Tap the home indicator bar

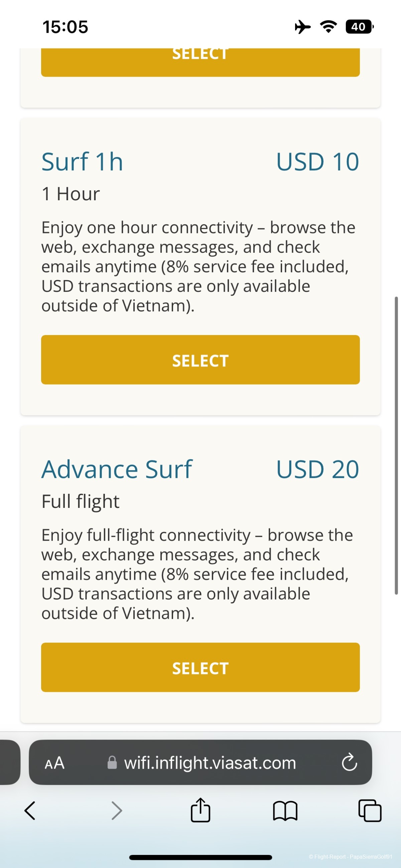click(x=200, y=857)
